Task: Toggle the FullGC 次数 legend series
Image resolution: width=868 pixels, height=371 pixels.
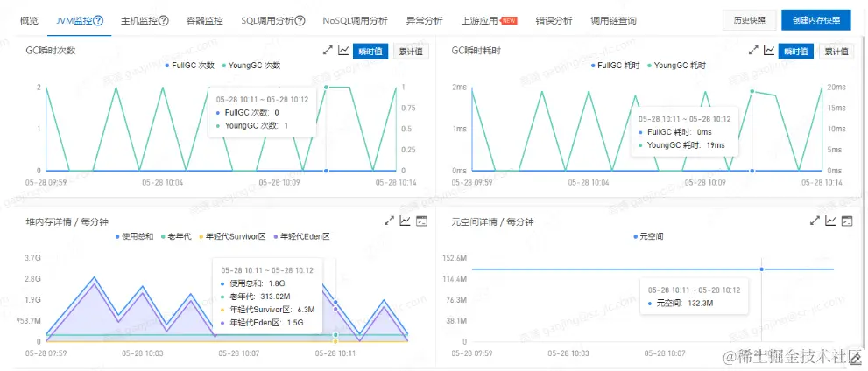Action: click(x=190, y=66)
